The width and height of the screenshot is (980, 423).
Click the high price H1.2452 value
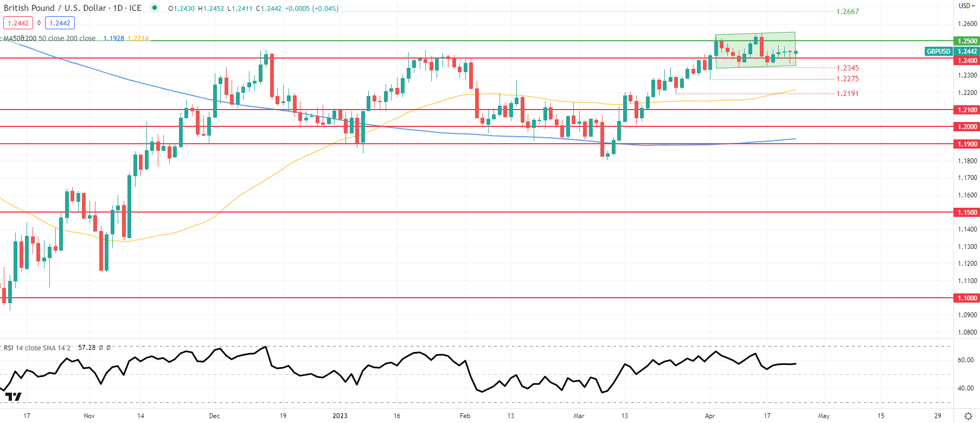tap(211, 9)
